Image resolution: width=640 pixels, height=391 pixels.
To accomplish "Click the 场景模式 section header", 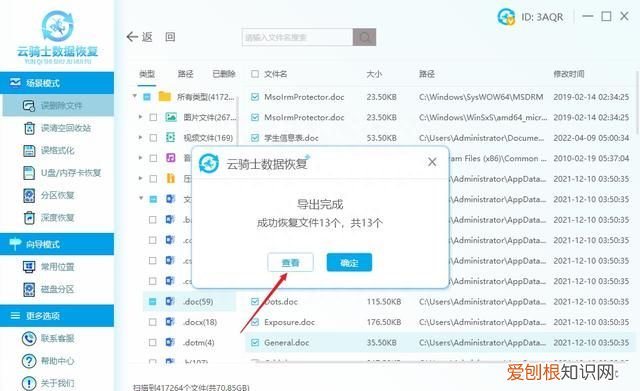I will (x=57, y=83).
